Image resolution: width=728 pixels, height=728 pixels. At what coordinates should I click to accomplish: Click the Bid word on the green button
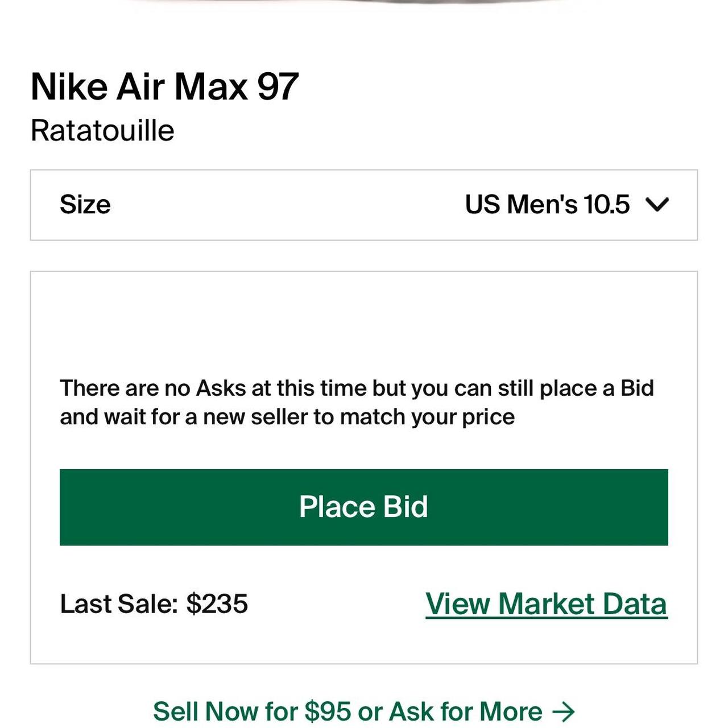coord(405,507)
